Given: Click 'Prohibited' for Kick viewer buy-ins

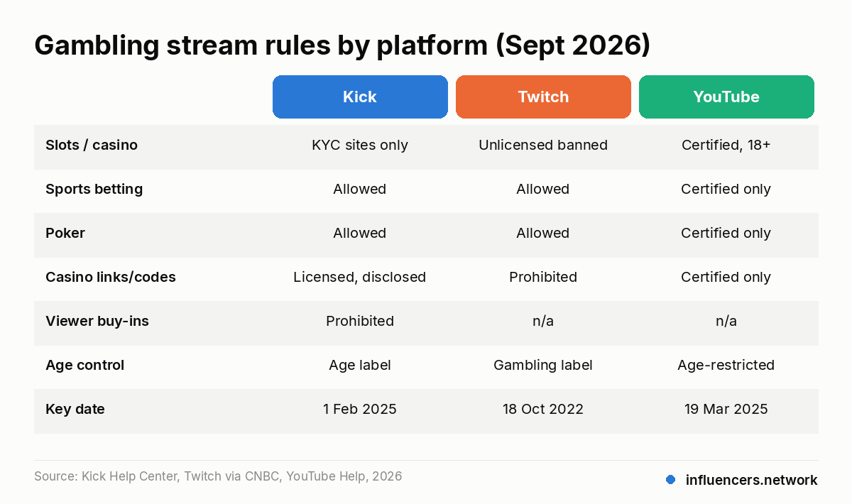Looking at the screenshot, I should tap(360, 321).
